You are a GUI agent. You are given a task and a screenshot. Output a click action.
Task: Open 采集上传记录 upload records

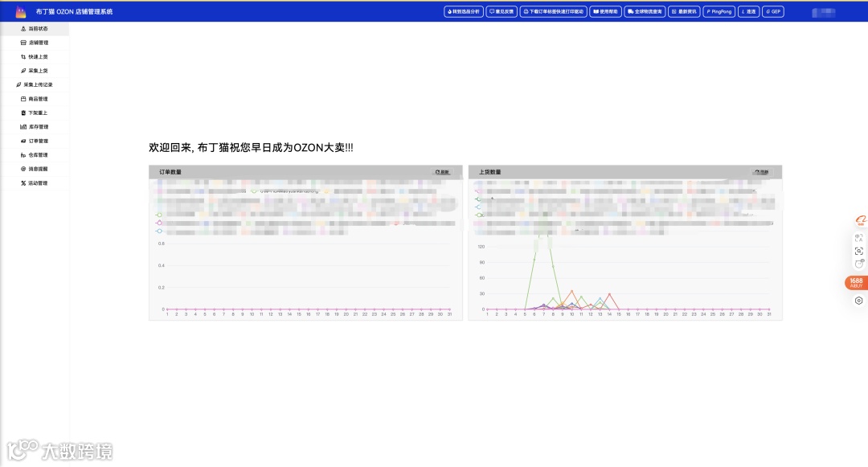35,84
